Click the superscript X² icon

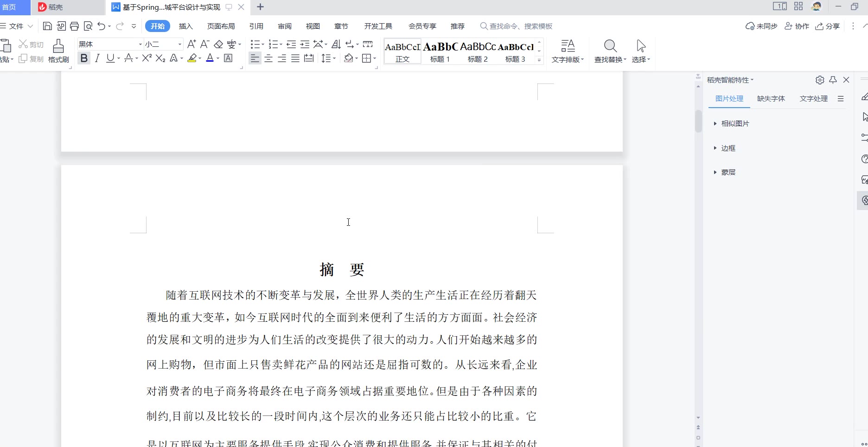point(147,58)
